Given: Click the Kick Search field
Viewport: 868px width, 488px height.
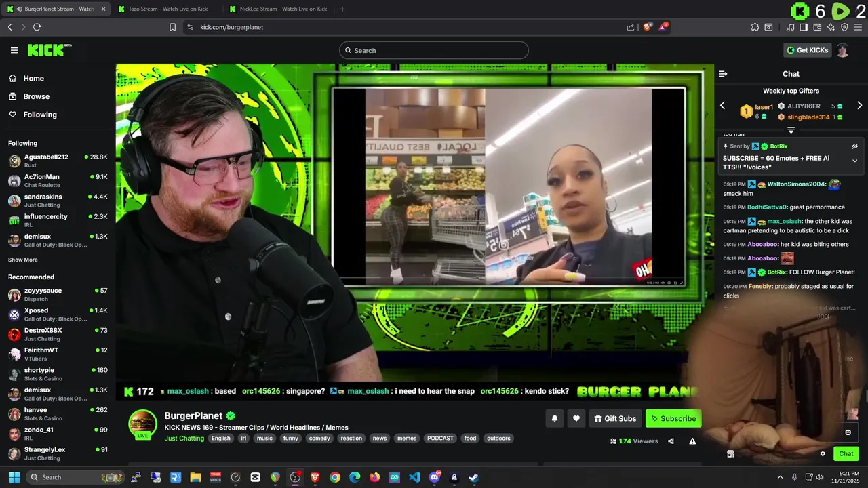Looking at the screenshot, I should click(x=434, y=50).
